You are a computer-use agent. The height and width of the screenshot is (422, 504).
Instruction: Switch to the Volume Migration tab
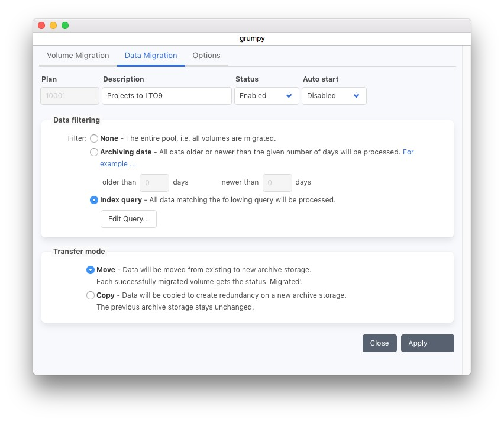point(77,56)
